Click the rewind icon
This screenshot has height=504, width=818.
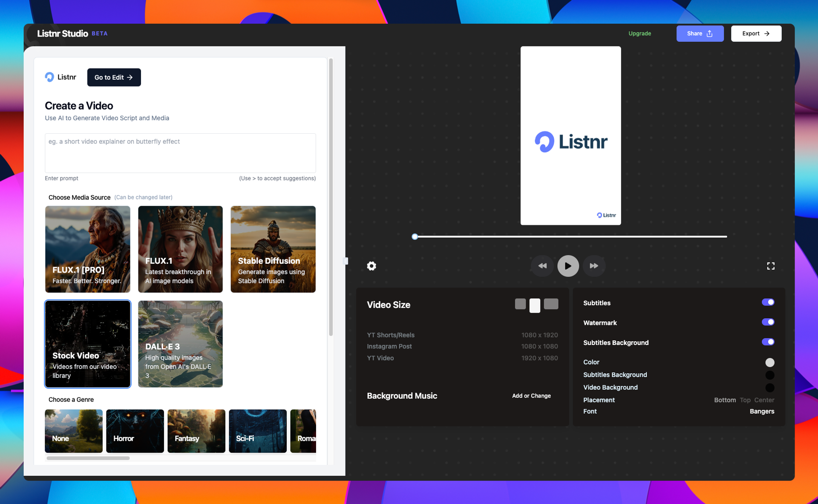pyautogui.click(x=542, y=266)
